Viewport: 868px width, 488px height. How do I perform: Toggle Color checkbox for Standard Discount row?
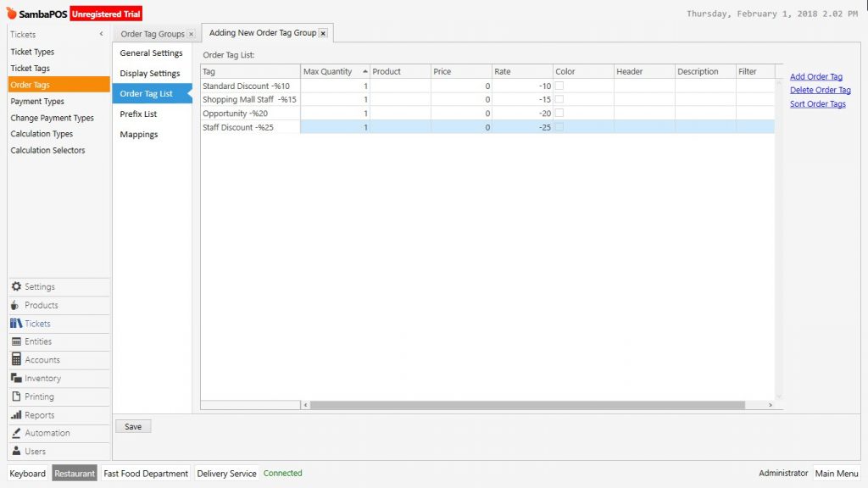pos(559,86)
